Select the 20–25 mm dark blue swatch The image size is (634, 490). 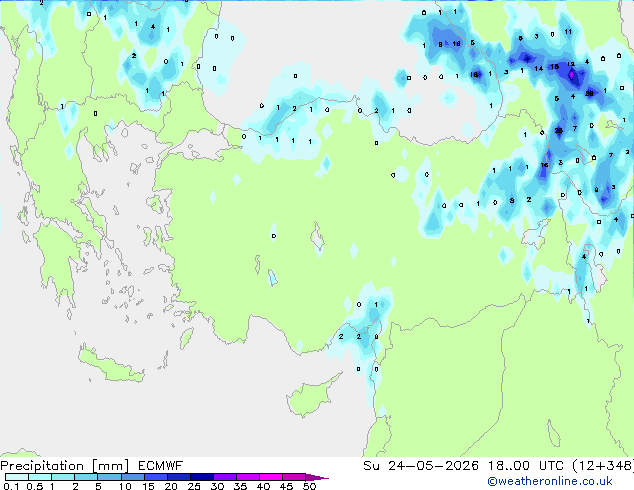(178, 477)
